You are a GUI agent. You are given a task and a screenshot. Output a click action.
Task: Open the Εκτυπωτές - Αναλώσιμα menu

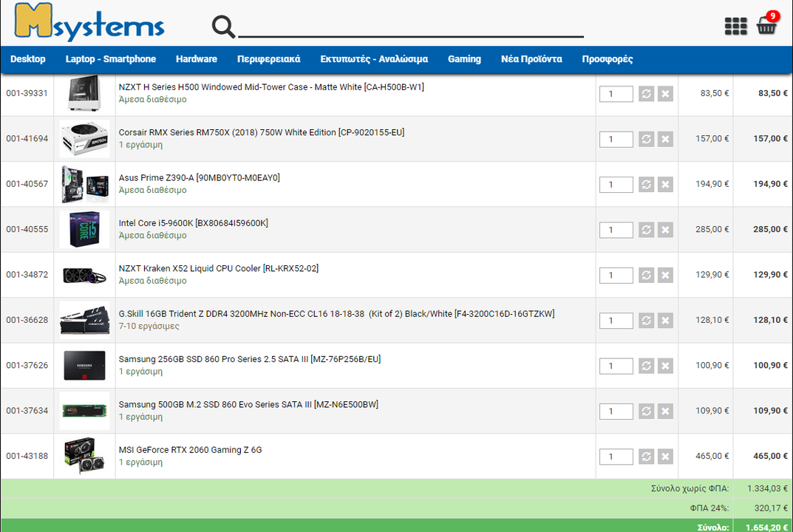pyautogui.click(x=374, y=59)
